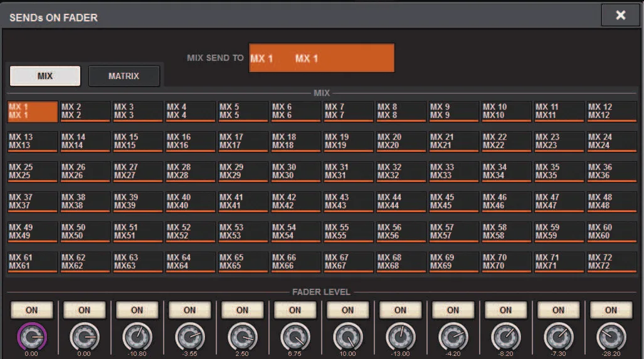Select the MX 24 mix bus button
The width and height of the screenshot is (644, 359).
(611, 141)
